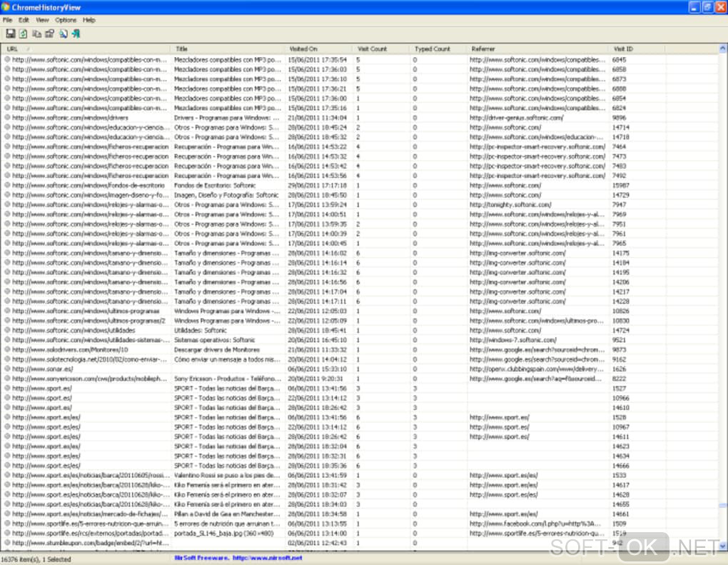Click the row icon for softonic ultimos-programas/2
Screen dimensions: 728x565
[x=7, y=321]
